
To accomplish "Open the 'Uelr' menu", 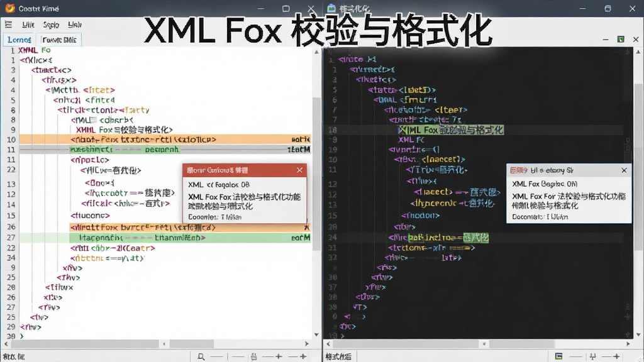I will (x=75, y=25).
